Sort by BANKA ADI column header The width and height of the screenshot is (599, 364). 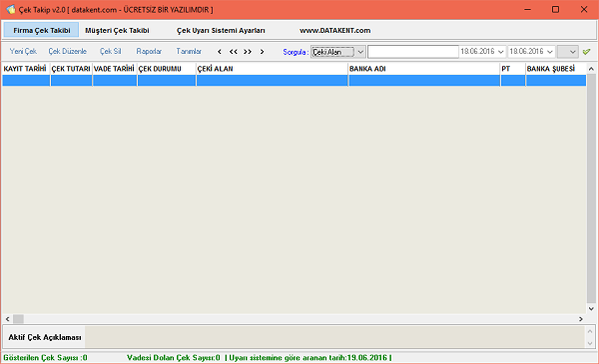coord(424,69)
